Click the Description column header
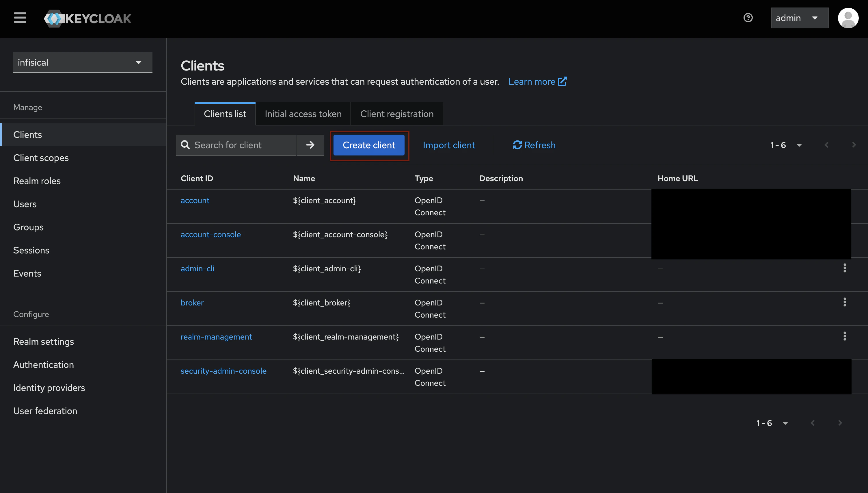This screenshot has width=868, height=493. tap(501, 178)
